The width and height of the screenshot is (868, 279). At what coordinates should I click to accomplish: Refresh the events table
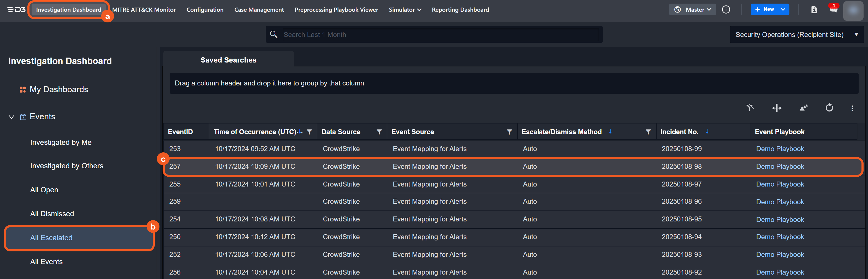point(829,108)
